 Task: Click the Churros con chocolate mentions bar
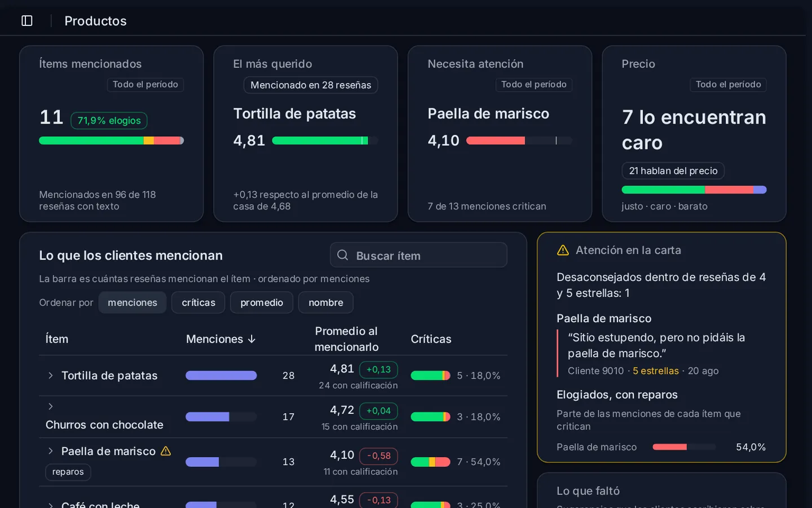[221, 417]
